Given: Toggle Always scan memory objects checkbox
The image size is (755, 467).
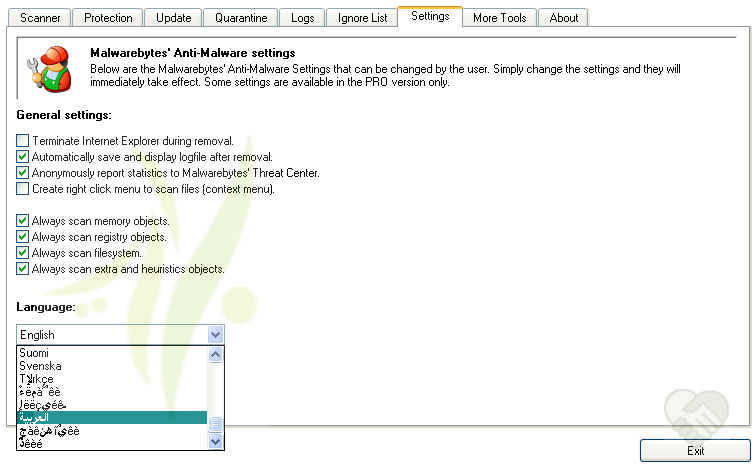Looking at the screenshot, I should pyautogui.click(x=22, y=221).
